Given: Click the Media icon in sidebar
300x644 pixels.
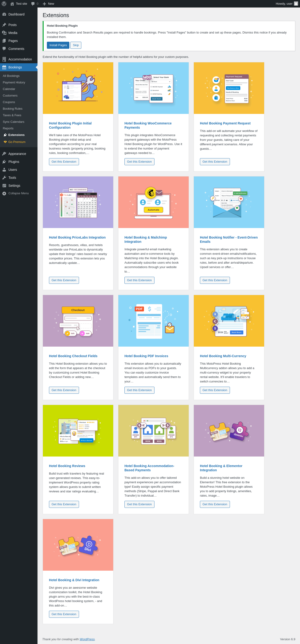Looking at the screenshot, I should (4, 33).
